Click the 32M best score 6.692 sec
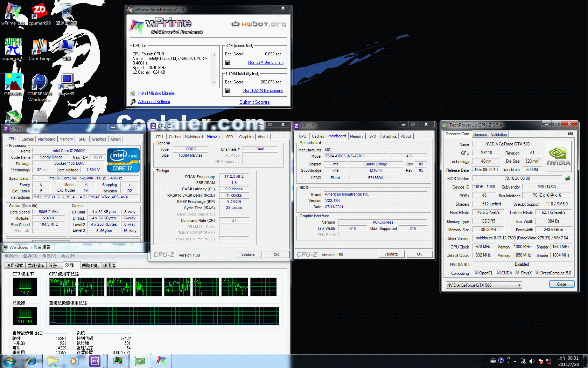Viewport: 588px width, 368px height. coord(273,54)
